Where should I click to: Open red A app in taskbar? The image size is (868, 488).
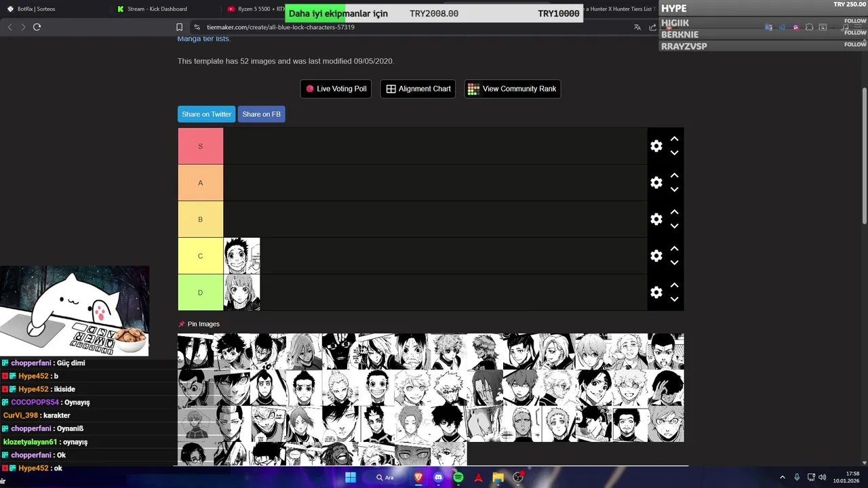click(478, 477)
